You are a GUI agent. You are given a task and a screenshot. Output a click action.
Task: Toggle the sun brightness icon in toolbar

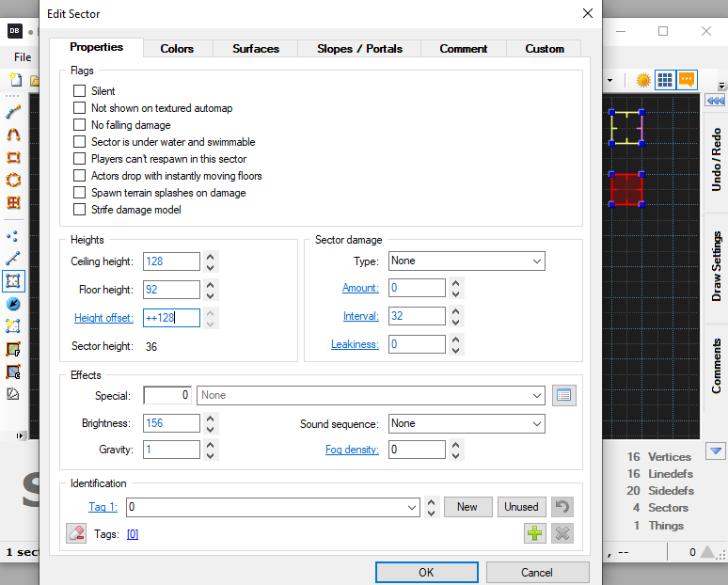[x=643, y=80]
